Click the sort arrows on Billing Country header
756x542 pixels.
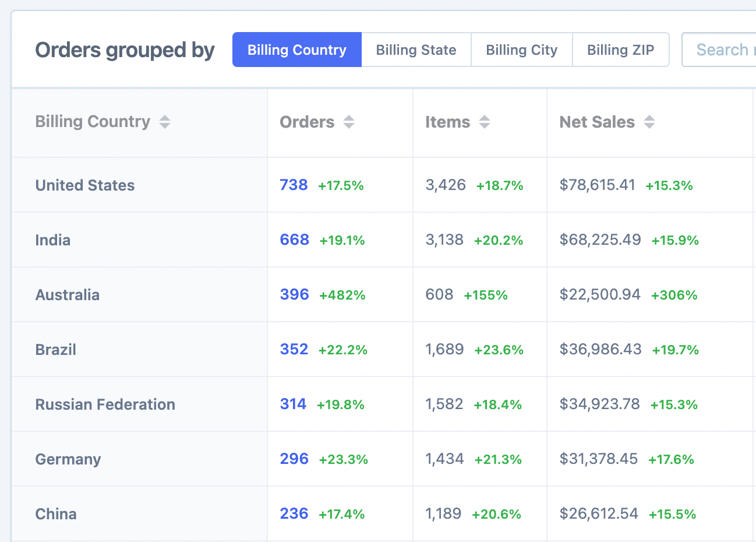165,122
